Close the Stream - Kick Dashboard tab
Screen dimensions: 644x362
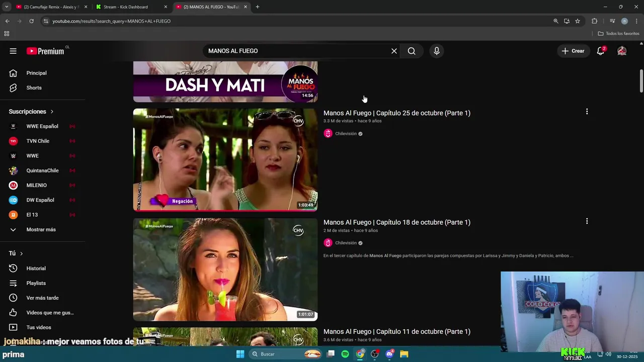coord(166,7)
